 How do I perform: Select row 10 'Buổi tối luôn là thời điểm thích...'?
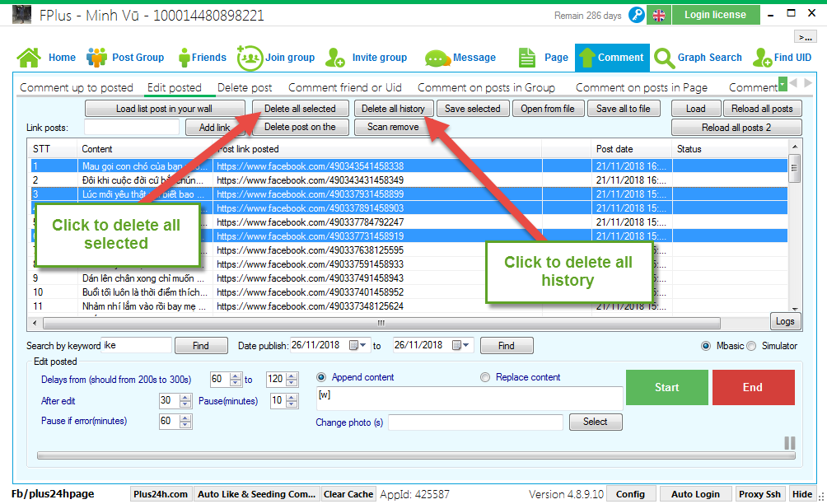coord(409,292)
